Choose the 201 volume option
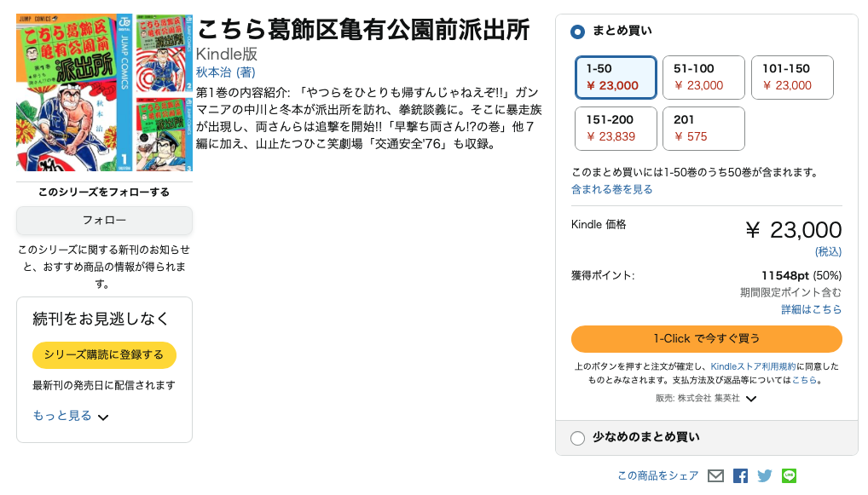Viewport: 868px width, 495px height. 703,128
